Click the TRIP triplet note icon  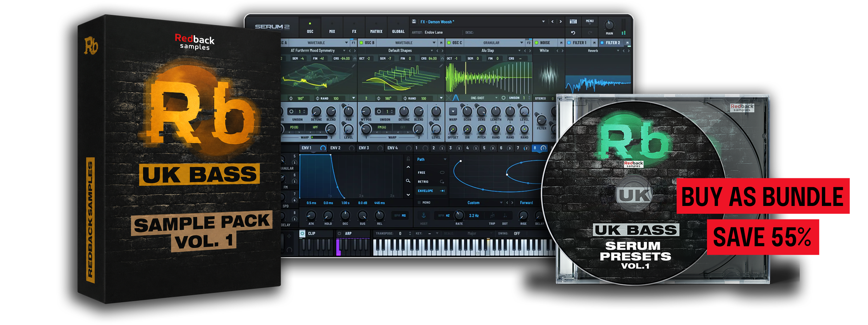click(492, 215)
